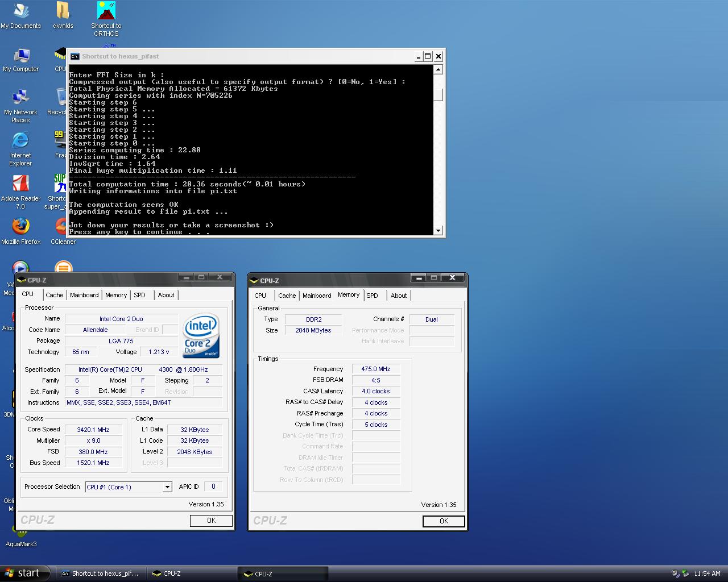Click Total computation time line in console
Screen dimensions: 728x582
point(187,184)
